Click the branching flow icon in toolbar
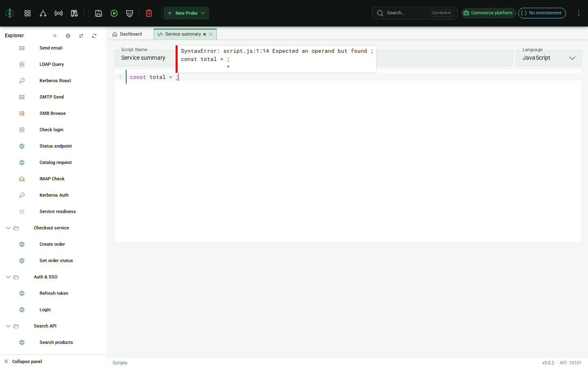This screenshot has width=588, height=368. pos(43,13)
